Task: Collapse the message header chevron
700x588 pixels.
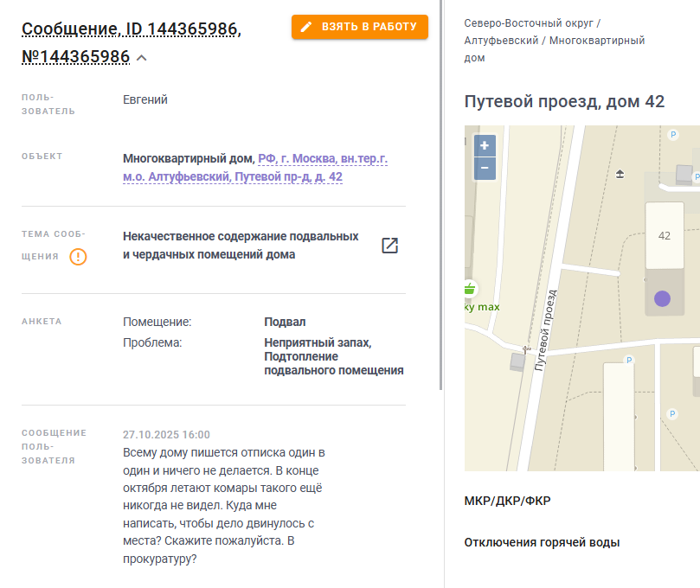Action: click(x=142, y=58)
